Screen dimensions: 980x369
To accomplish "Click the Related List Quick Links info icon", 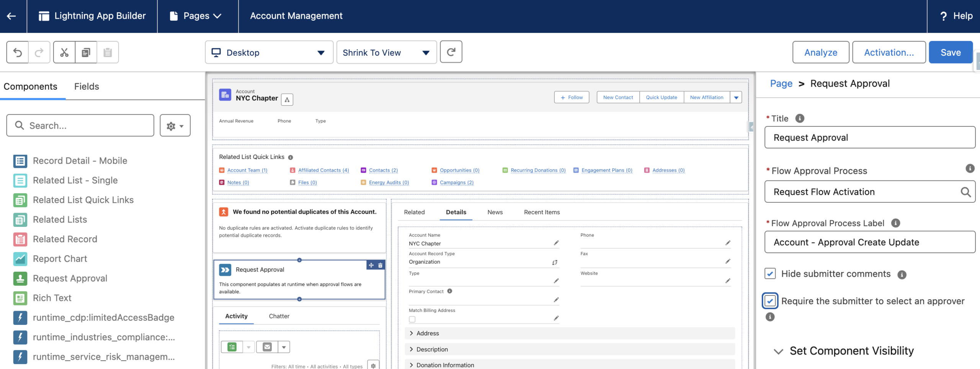I will click(x=291, y=157).
